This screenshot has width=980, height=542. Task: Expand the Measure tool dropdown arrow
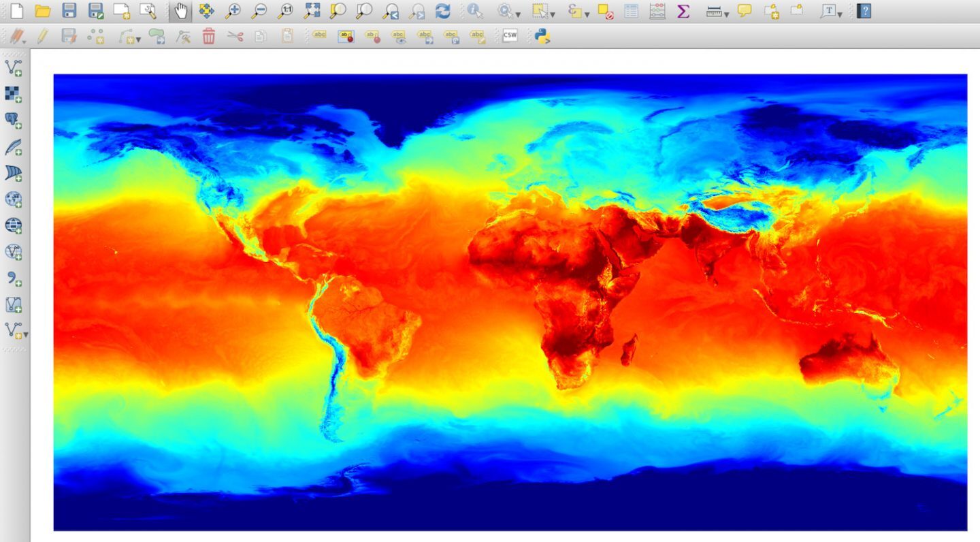[x=727, y=14]
